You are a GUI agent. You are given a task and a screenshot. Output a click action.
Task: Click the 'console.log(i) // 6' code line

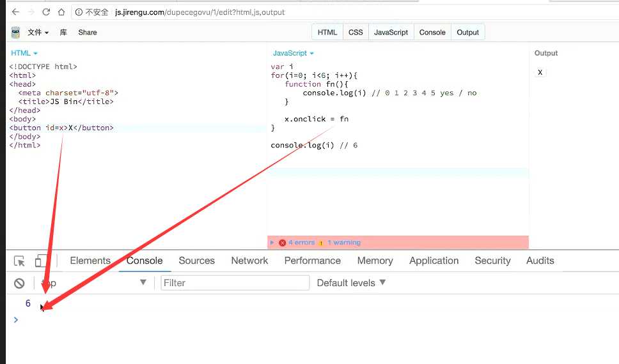click(314, 145)
